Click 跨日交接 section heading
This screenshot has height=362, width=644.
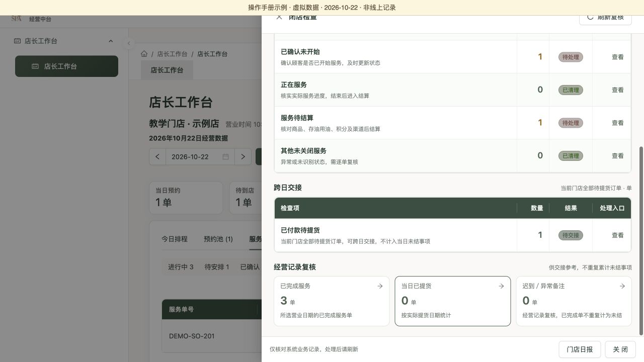tap(288, 188)
